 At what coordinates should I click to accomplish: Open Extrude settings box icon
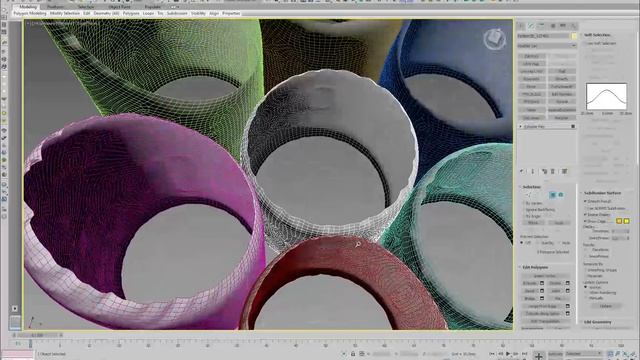coord(542,283)
